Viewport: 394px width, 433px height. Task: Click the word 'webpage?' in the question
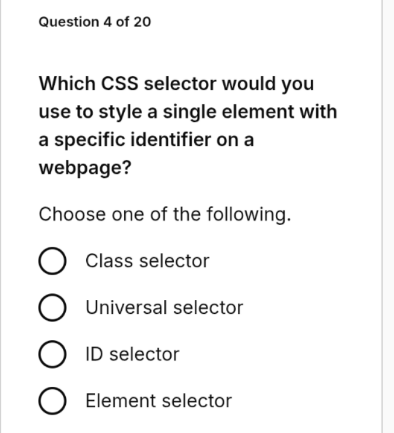(x=85, y=168)
